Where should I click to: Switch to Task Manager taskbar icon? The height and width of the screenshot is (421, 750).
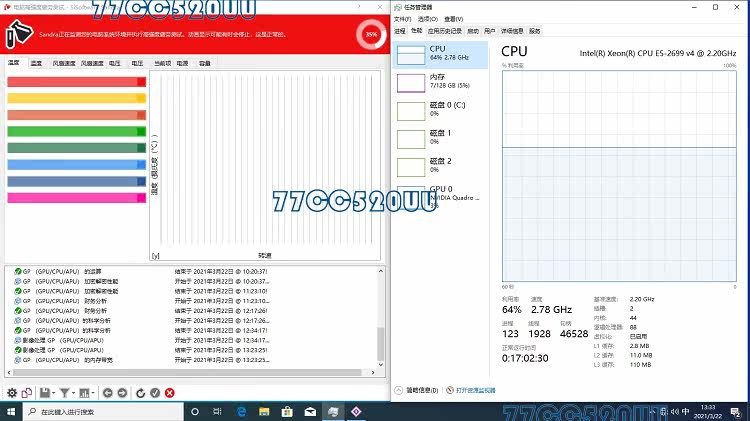(333, 411)
